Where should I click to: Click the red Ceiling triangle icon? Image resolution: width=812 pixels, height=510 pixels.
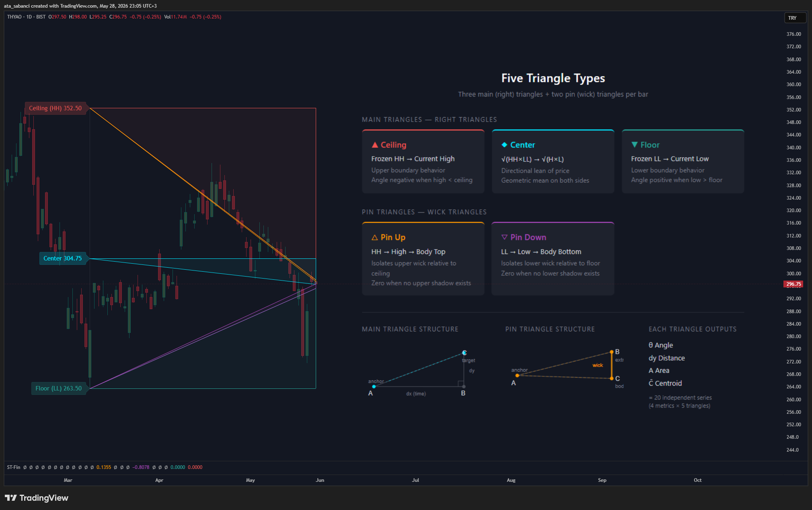pyautogui.click(x=375, y=145)
